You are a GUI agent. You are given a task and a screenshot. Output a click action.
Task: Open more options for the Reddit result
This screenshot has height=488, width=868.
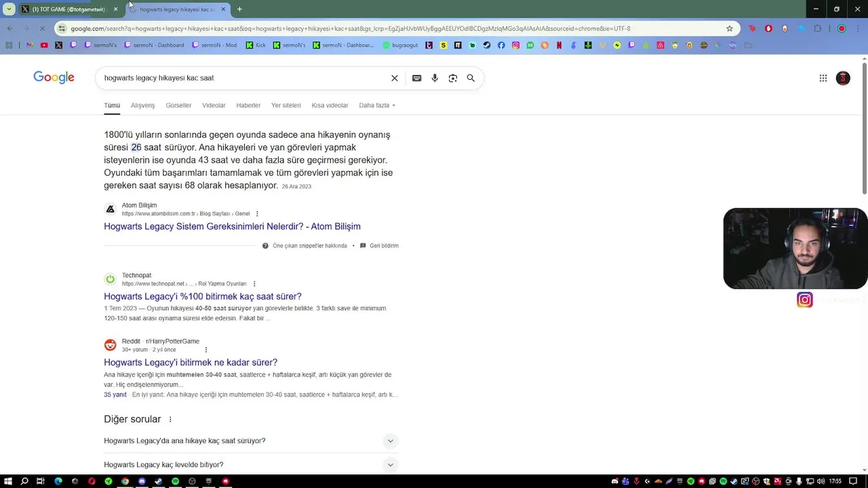point(206,350)
